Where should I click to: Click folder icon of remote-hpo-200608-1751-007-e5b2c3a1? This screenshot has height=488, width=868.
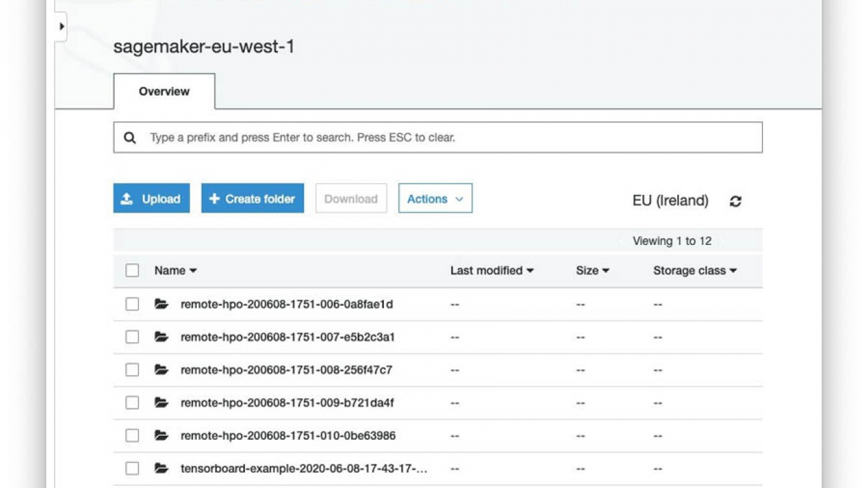162,336
